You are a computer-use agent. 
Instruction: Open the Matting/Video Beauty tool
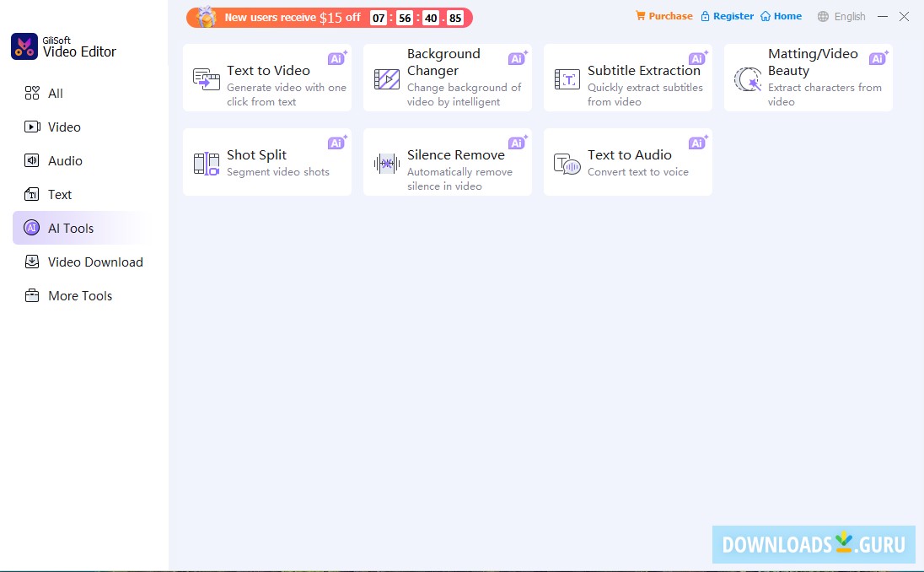coord(807,77)
